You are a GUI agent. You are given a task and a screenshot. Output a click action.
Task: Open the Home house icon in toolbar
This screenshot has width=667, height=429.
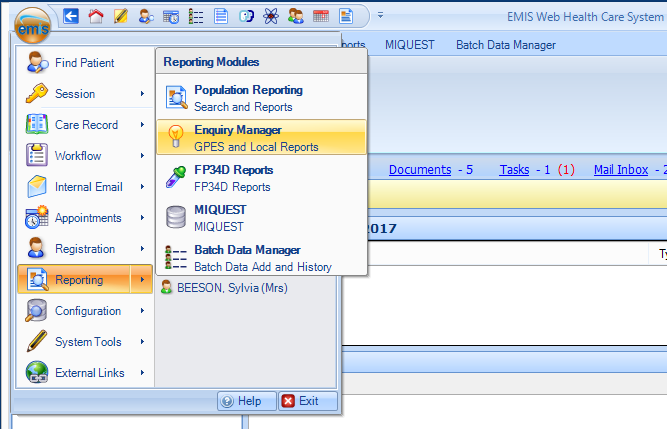click(96, 16)
